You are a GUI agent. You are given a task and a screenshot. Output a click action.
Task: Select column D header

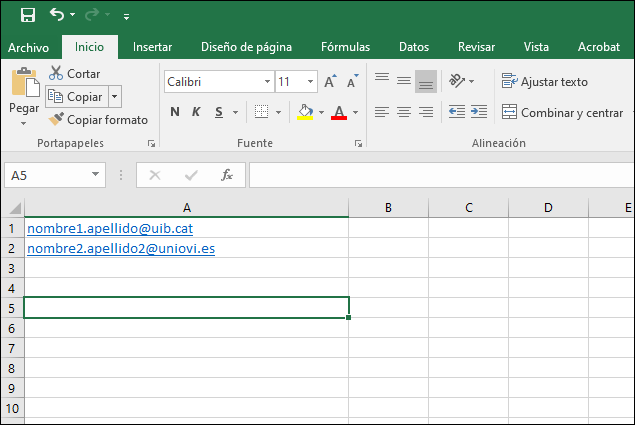[x=548, y=207]
